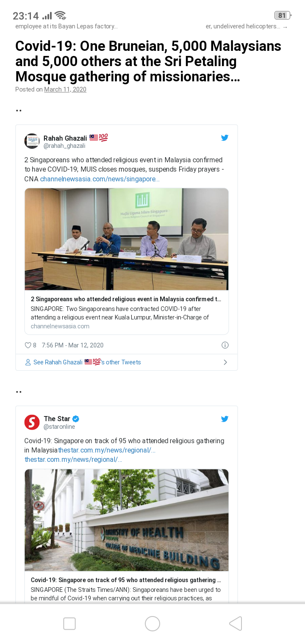Viewport: 305px width, 644px height.
Task: Tap the Android home circle button
Action: point(152,624)
